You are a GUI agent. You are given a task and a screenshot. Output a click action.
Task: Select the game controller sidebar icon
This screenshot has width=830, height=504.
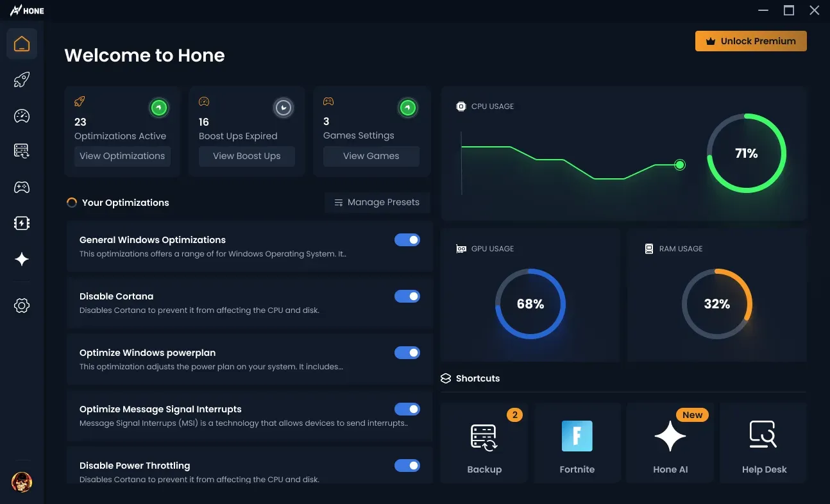(22, 187)
